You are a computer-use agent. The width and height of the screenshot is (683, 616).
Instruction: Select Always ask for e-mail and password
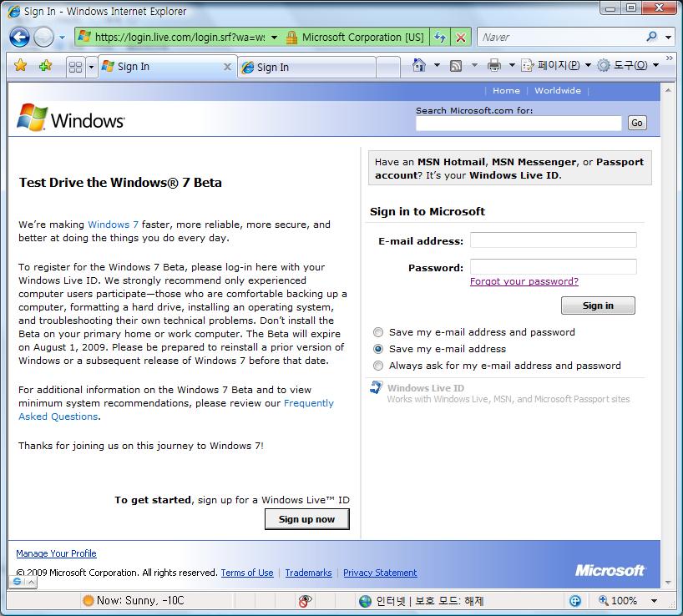click(x=378, y=366)
